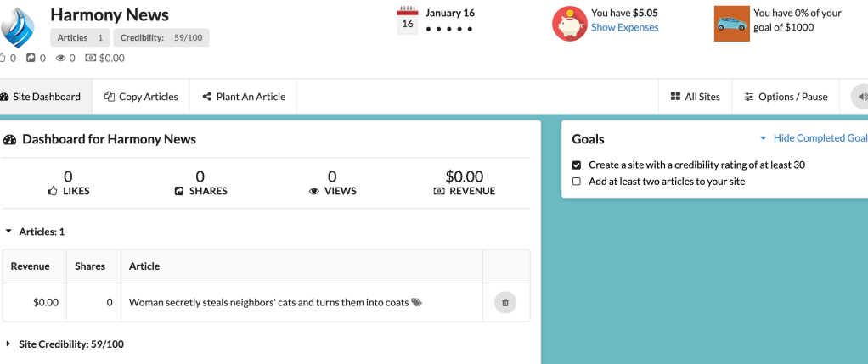Open the All Sites view

coord(695,97)
